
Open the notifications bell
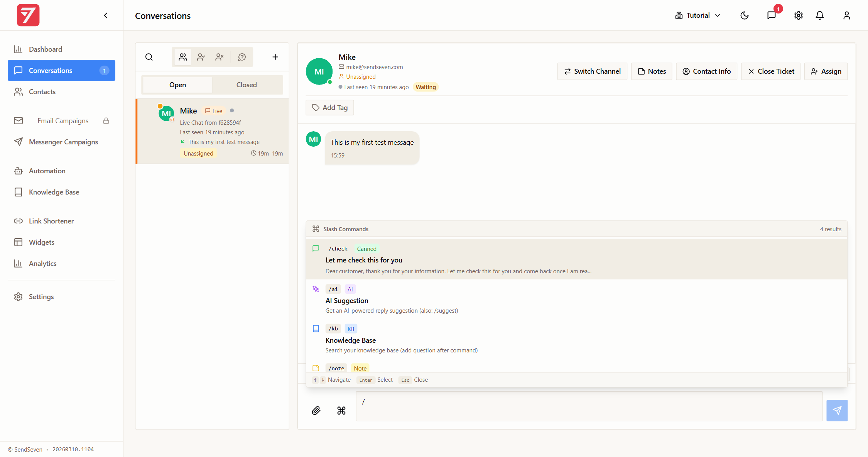pyautogui.click(x=820, y=15)
